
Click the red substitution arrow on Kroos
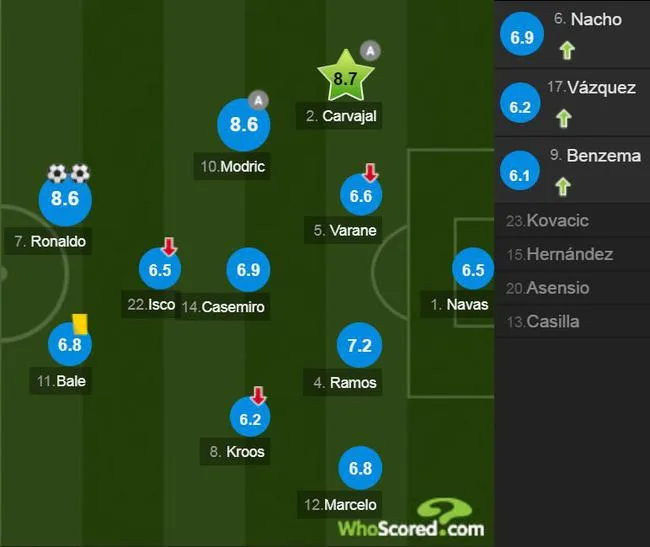pos(258,396)
